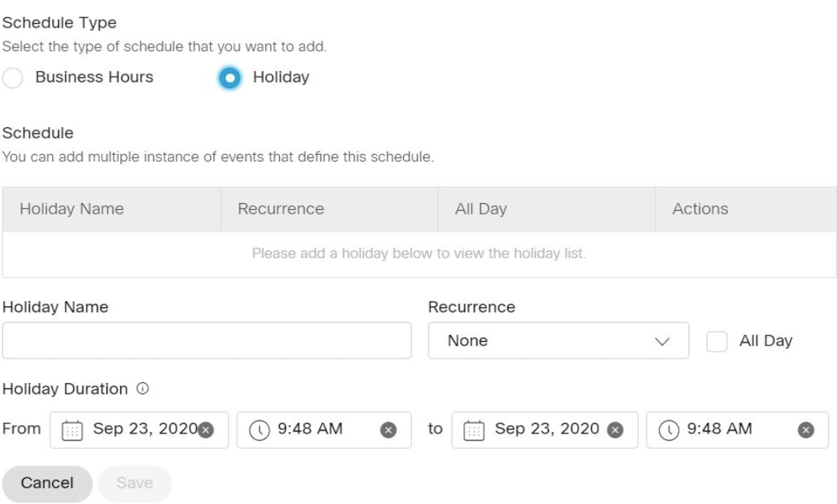837x504 pixels.
Task: Show the Holiday Duration info tooltip icon
Action: point(141,389)
